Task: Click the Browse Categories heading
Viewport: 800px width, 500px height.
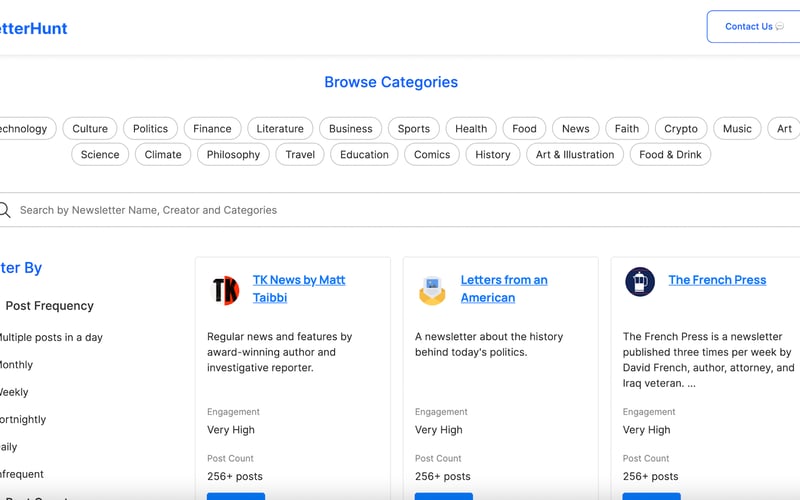Action: coord(391,82)
